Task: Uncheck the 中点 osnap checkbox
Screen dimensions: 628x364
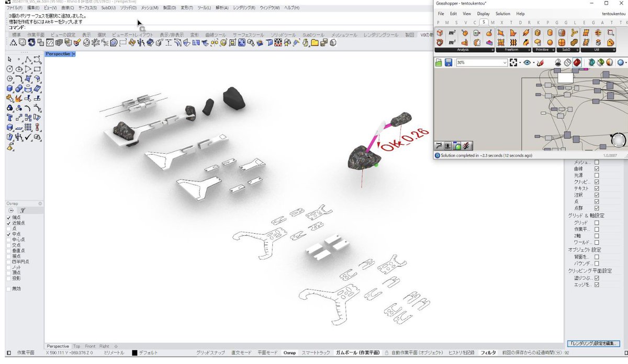Action: 8,235
